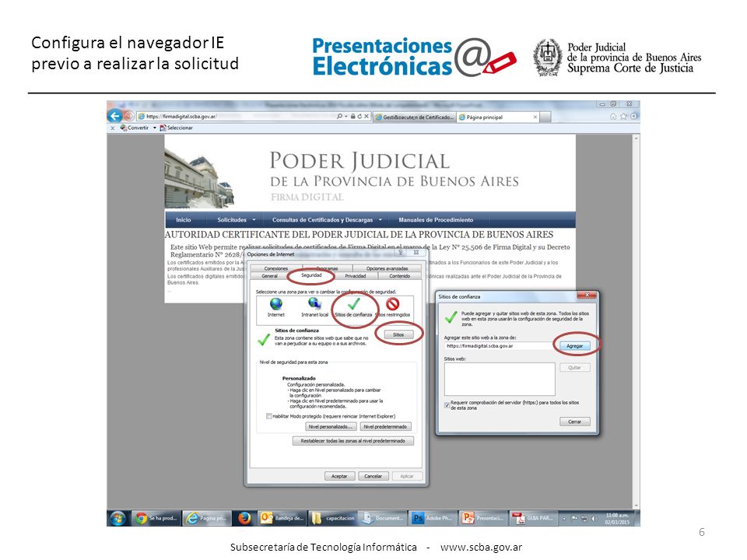Expand the address bar search dropdown arrow
This screenshot has height=560, width=747.
[345, 116]
